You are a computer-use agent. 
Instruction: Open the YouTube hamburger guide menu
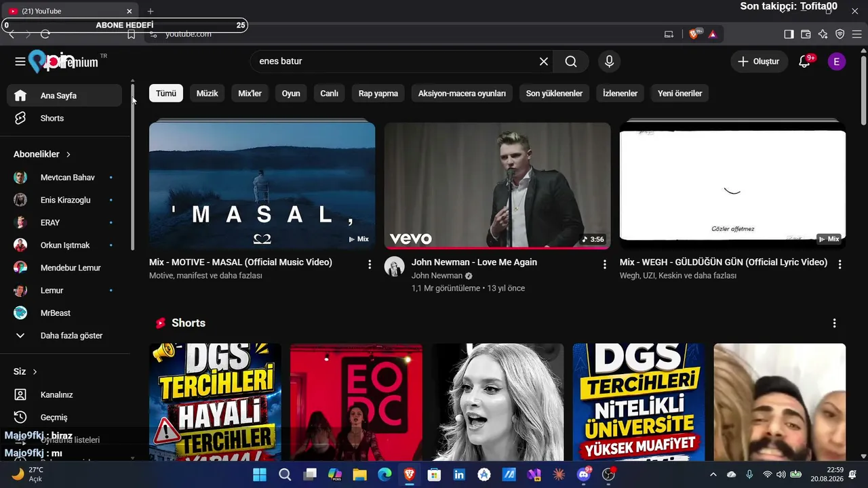[x=20, y=62]
